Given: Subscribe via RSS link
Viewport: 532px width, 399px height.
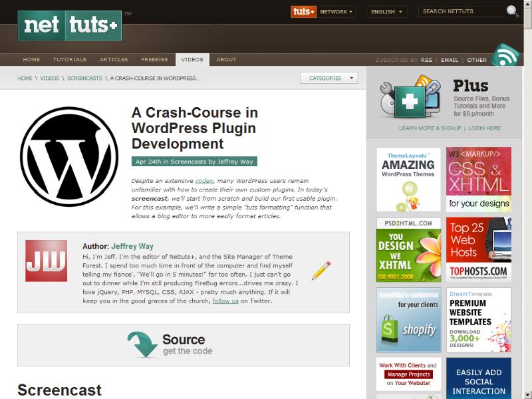Looking at the screenshot, I should (426, 60).
